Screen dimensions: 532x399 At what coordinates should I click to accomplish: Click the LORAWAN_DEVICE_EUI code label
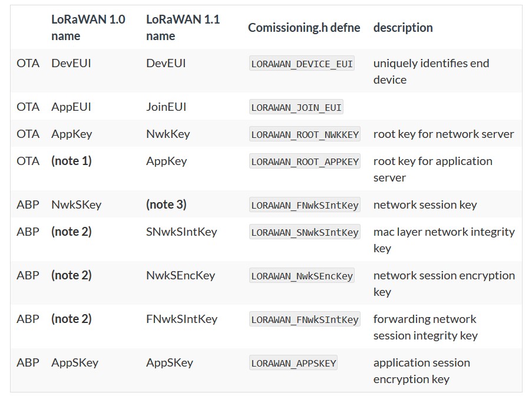pos(302,64)
